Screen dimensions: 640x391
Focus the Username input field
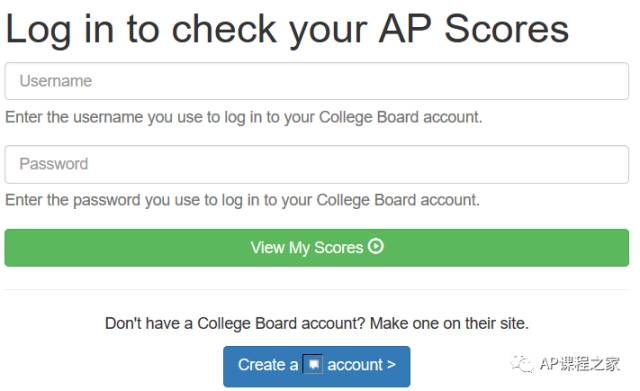[x=317, y=81]
